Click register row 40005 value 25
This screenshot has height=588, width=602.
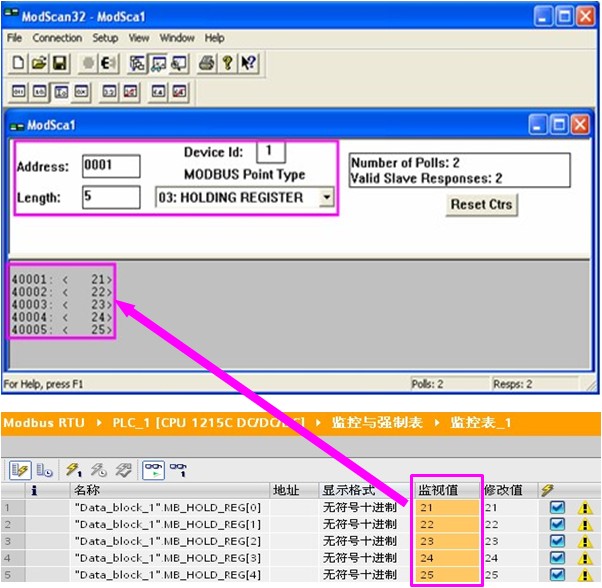click(x=61, y=329)
